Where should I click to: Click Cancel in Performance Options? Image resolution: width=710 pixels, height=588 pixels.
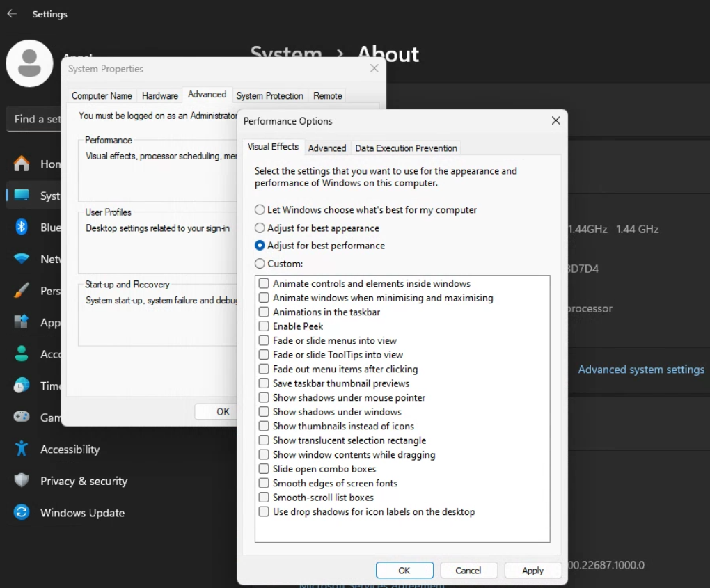pos(468,571)
